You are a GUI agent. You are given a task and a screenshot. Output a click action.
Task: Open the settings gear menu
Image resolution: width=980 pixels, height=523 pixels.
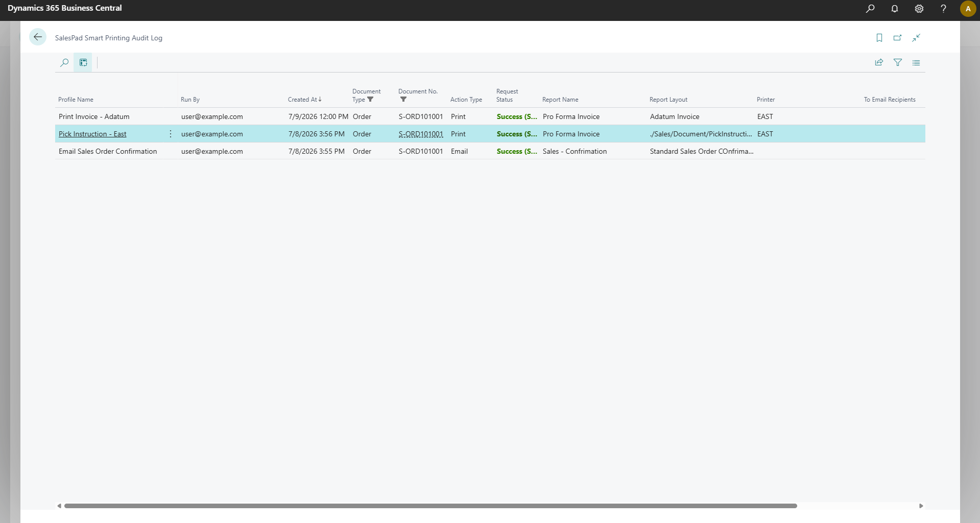point(919,9)
